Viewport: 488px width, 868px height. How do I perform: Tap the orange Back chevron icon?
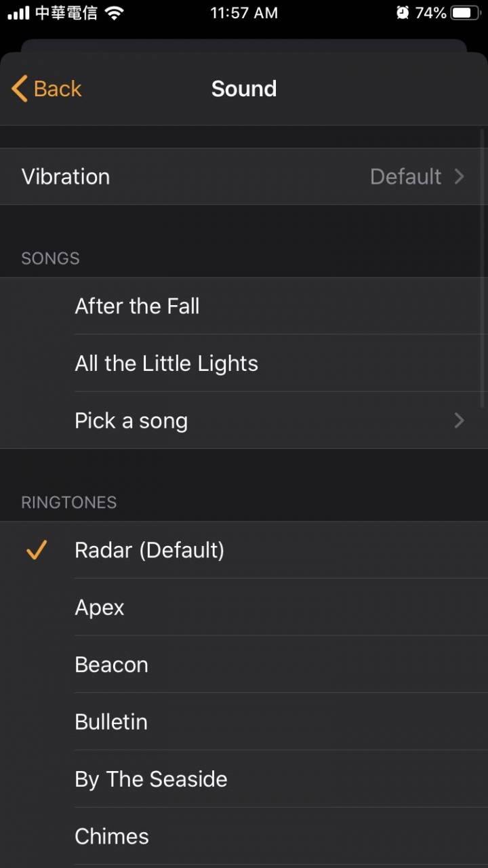20,89
